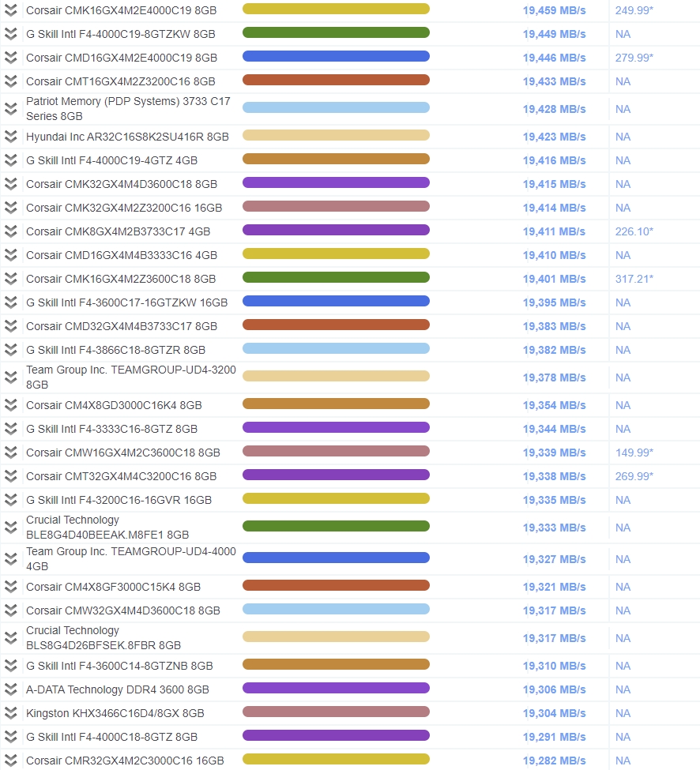Expand the Crucial BLE8G4D40BEEAK.M8FE1 chevron

coord(11,528)
